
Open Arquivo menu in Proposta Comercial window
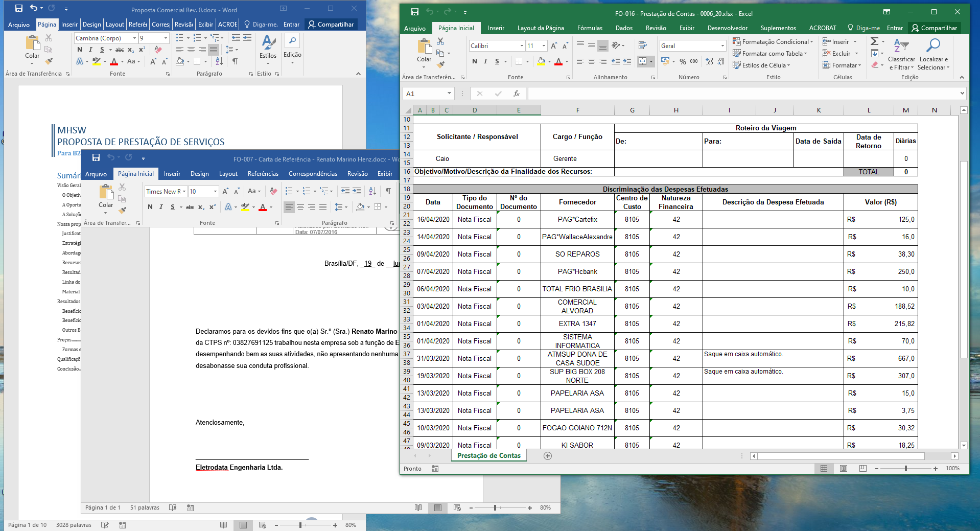point(19,25)
